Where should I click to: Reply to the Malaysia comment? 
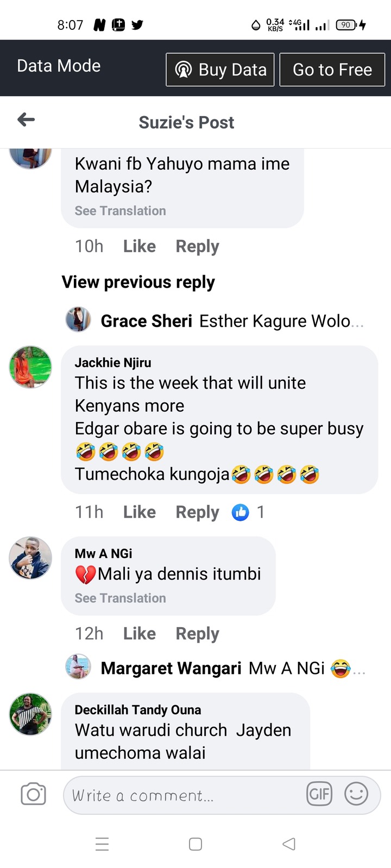(197, 246)
